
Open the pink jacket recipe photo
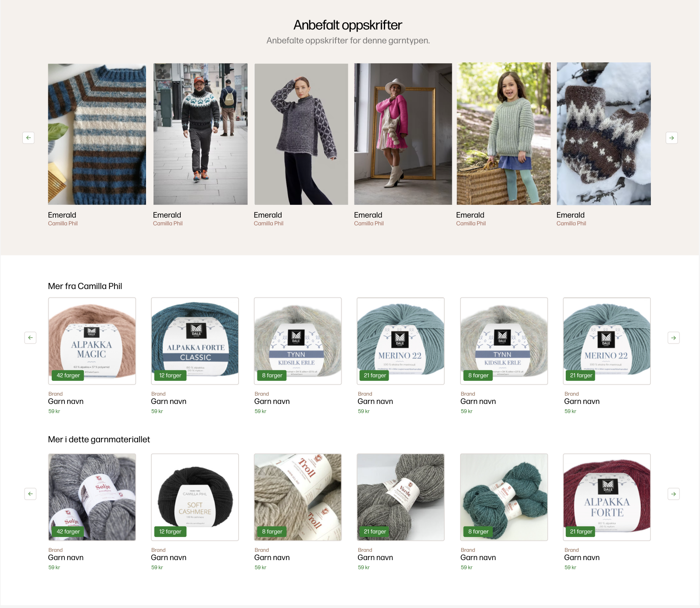coord(403,134)
